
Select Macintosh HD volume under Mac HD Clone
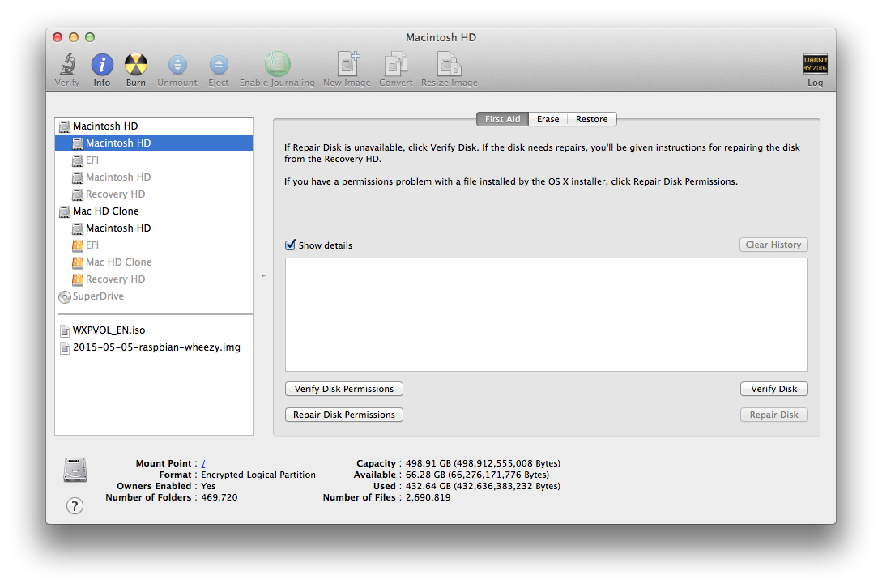(x=154, y=228)
